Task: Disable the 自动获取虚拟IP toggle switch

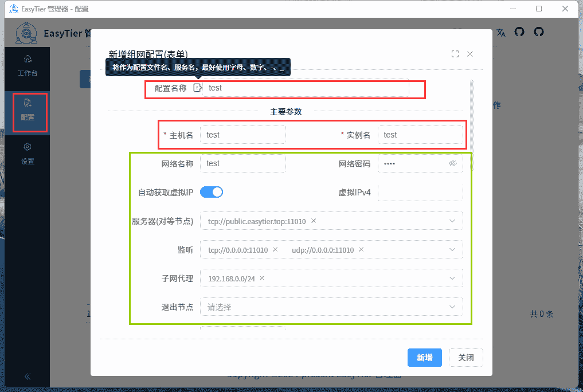Action: 212,193
